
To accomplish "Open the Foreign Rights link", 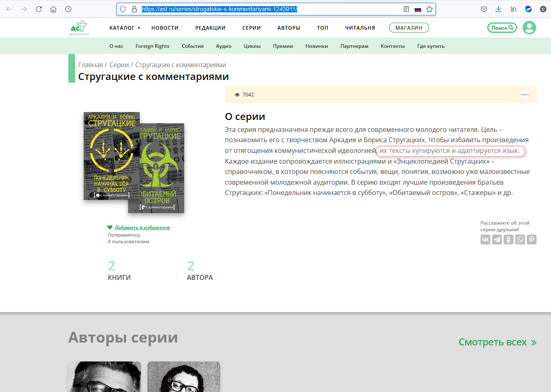I will (x=152, y=46).
